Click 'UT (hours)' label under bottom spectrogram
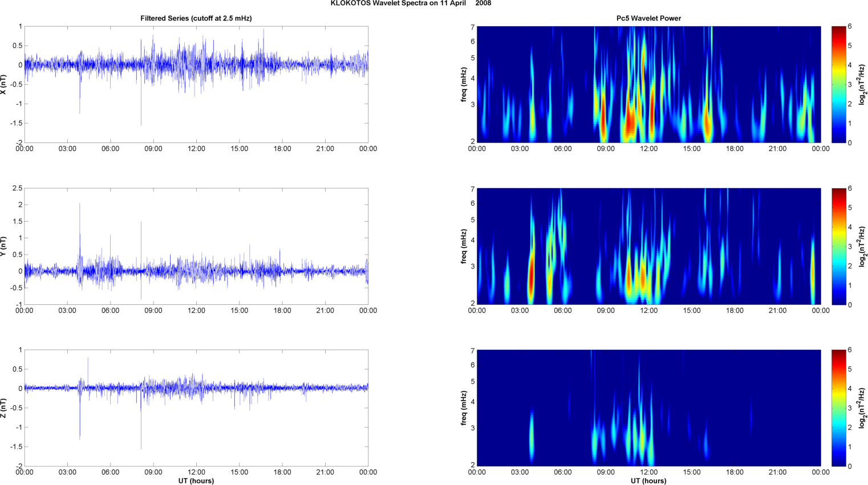This screenshot has height=485, width=868. pyautogui.click(x=648, y=480)
